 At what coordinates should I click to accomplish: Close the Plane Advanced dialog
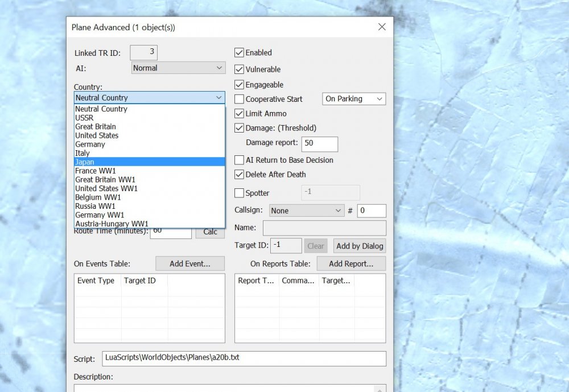click(382, 27)
